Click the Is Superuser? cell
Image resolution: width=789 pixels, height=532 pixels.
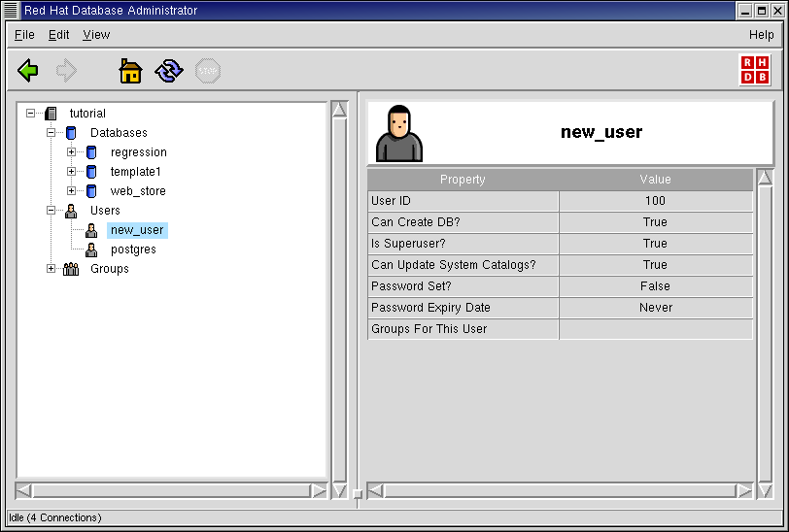(463, 244)
